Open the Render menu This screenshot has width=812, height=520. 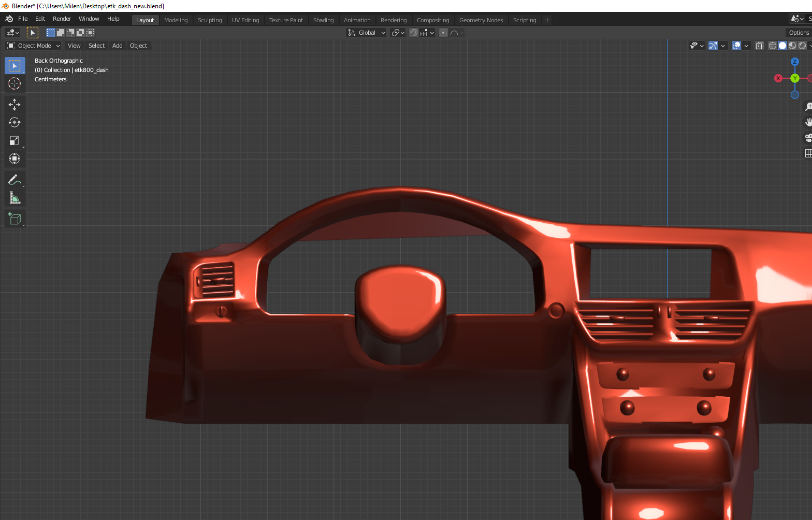(62, 19)
